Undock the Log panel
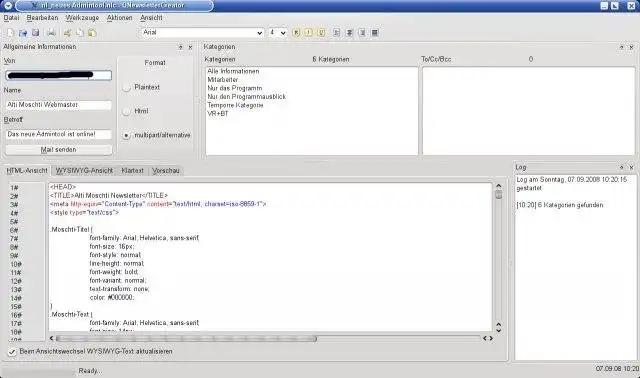 622,167
